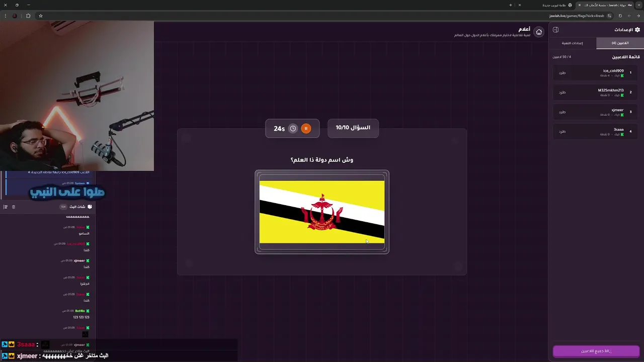Click the 104 message count badge
This screenshot has width=644, height=362.
coord(63,207)
